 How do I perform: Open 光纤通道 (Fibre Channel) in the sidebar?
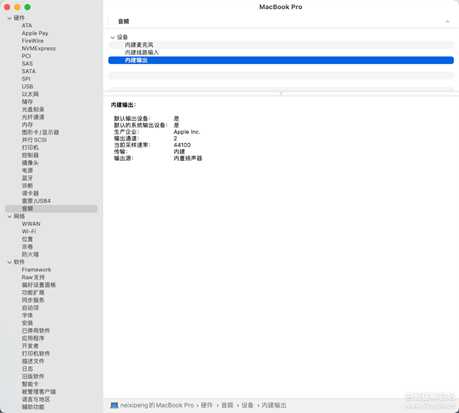pyautogui.click(x=33, y=117)
